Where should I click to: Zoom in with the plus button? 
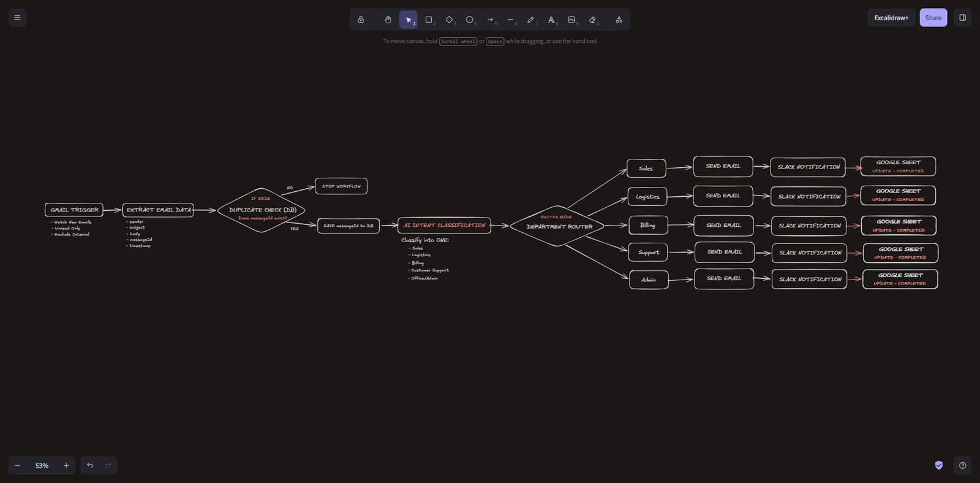pyautogui.click(x=66, y=465)
